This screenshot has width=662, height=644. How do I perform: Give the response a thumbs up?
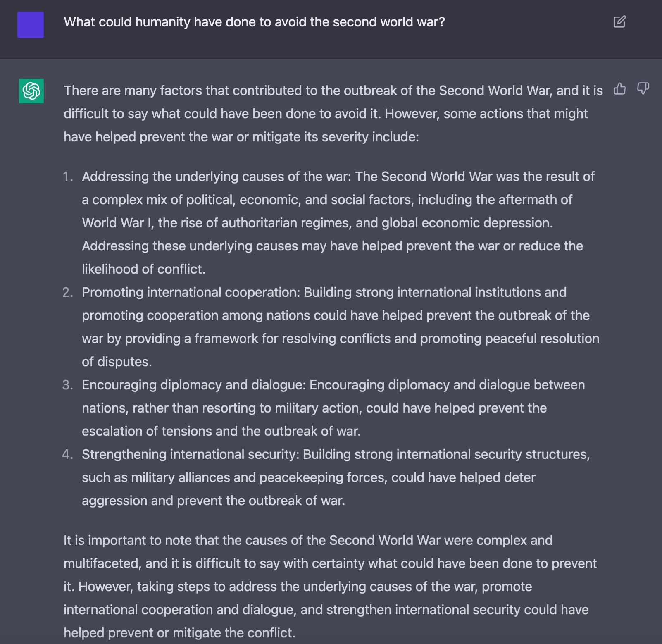pyautogui.click(x=619, y=88)
